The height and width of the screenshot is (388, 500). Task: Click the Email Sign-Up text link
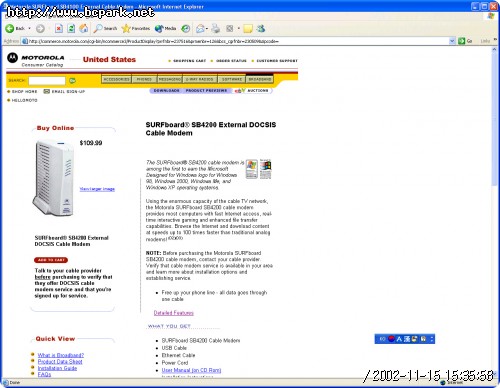(68, 91)
